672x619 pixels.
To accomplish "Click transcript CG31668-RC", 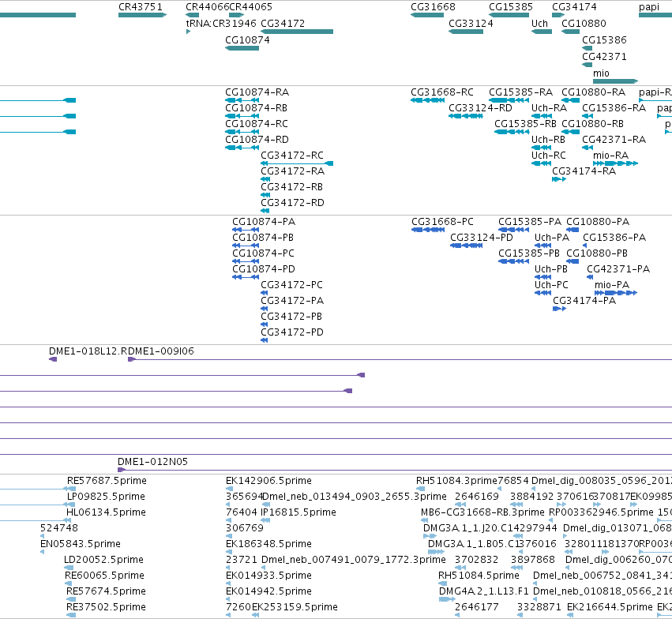I will (427, 100).
